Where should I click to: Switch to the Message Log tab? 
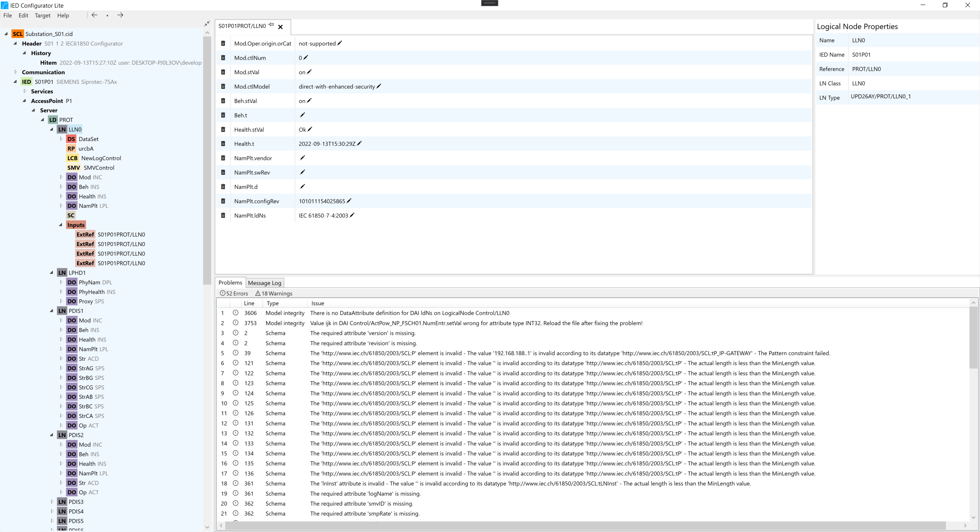265,282
